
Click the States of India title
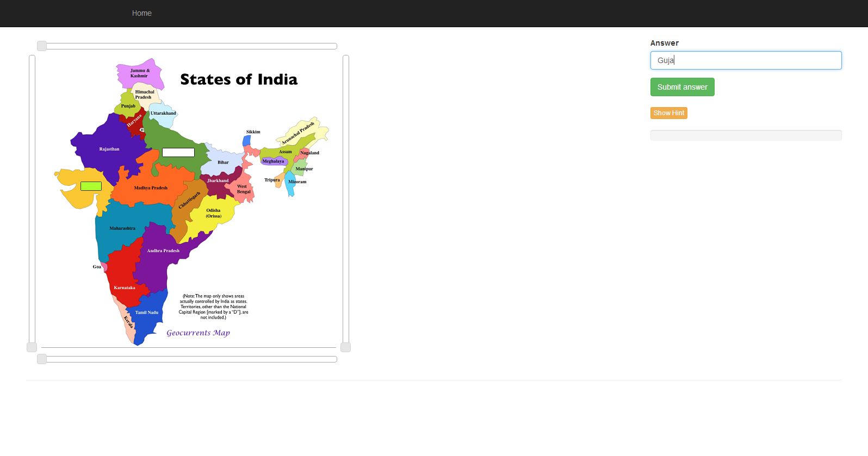point(239,79)
